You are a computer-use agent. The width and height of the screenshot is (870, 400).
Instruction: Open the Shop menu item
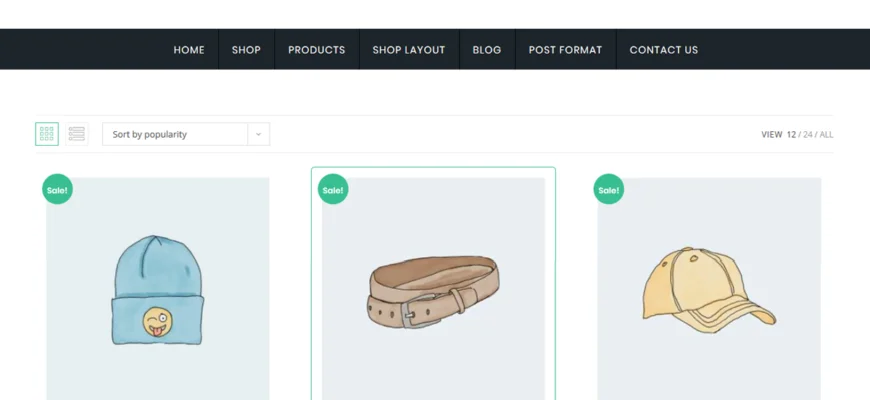[x=246, y=50]
